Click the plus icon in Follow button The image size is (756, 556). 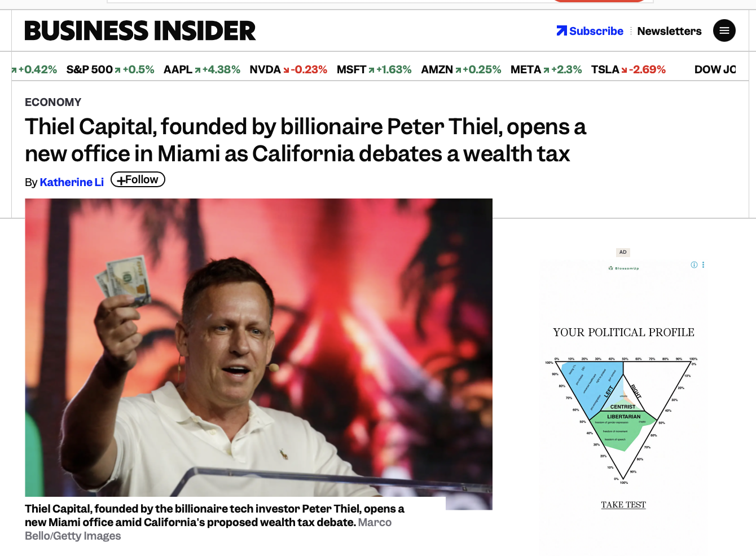[121, 180]
